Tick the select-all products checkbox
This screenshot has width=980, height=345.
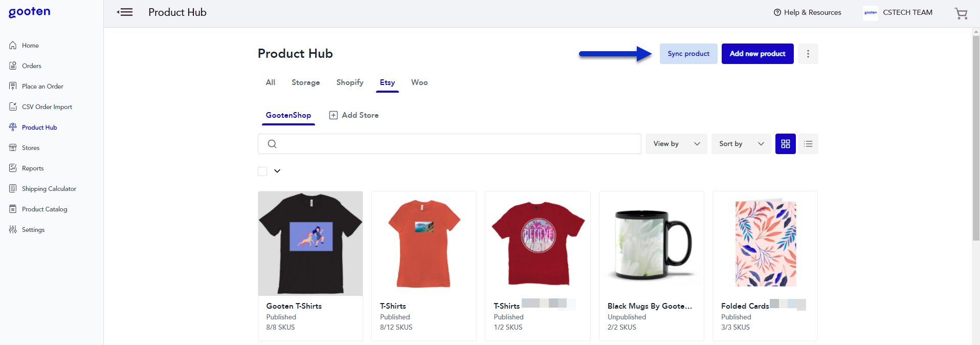pos(262,171)
